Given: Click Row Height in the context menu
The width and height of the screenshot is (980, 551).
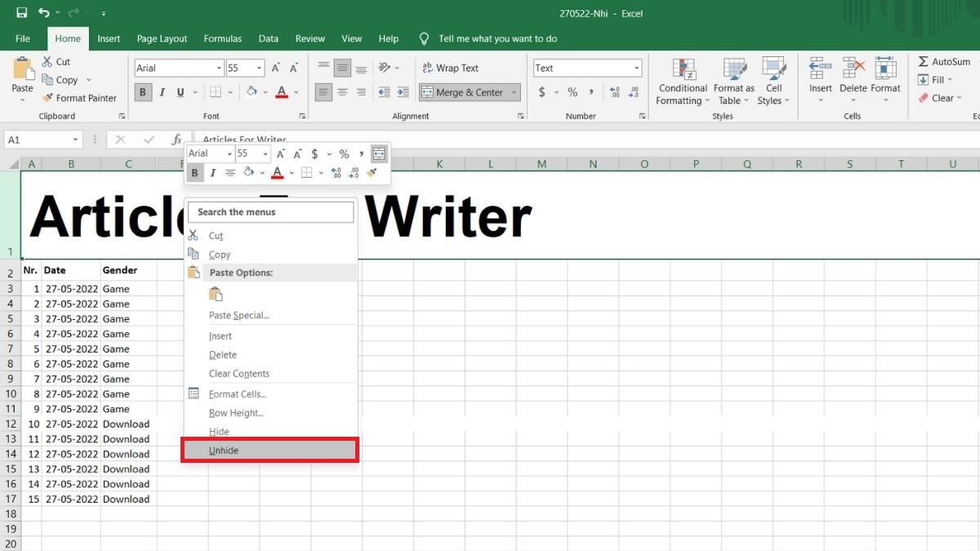Looking at the screenshot, I should (236, 413).
